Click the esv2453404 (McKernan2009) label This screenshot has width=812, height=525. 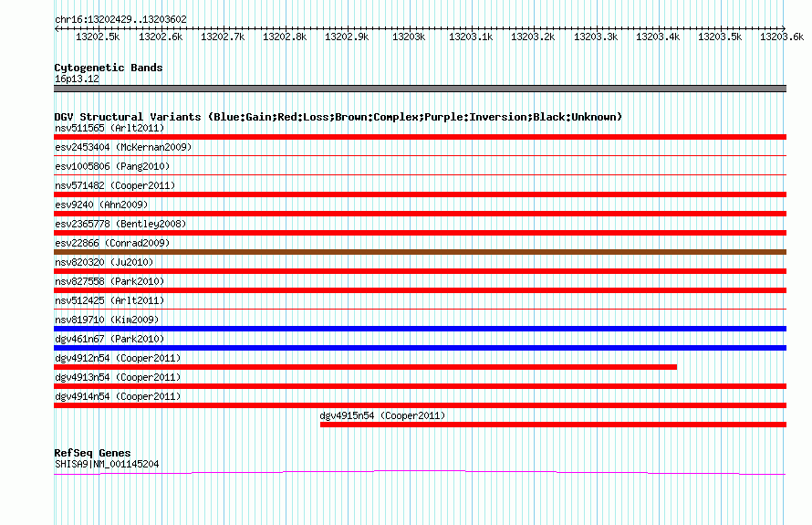coord(123,147)
